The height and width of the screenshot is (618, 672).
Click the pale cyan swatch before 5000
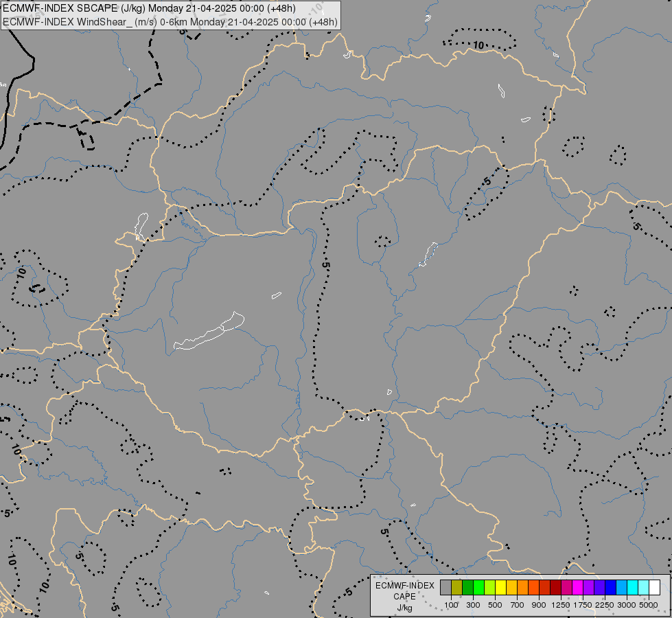pyautogui.click(x=644, y=588)
